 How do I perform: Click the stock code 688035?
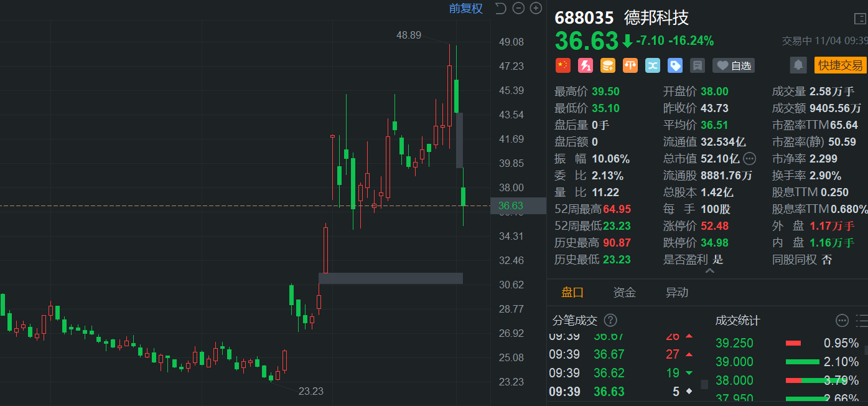584,17
